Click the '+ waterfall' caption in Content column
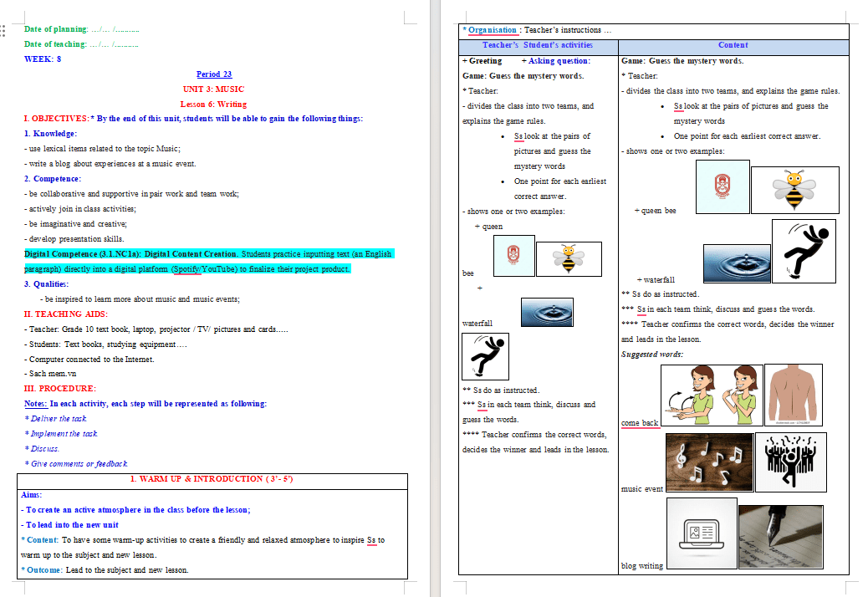 pos(656,280)
